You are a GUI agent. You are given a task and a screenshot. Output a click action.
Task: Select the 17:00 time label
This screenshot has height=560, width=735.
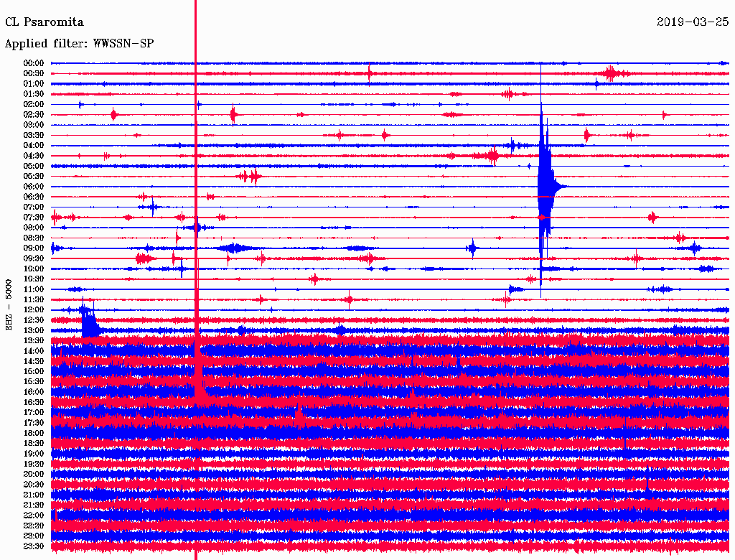(x=34, y=413)
